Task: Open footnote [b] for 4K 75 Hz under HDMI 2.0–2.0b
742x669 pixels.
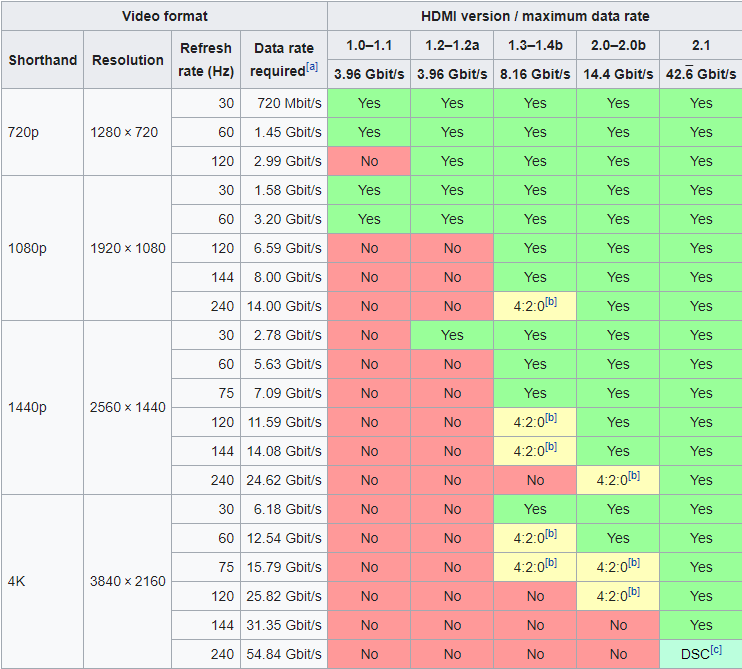Action: 634,563
